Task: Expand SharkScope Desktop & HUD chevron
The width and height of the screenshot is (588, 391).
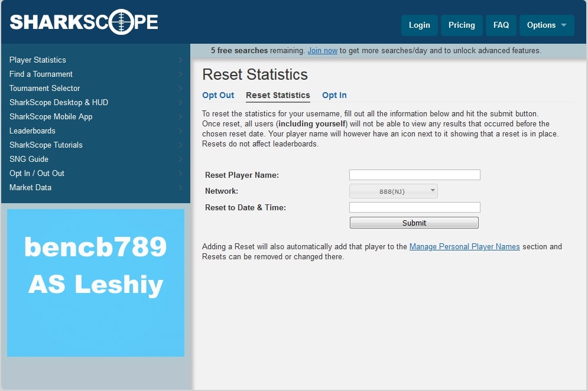Action: tap(180, 103)
